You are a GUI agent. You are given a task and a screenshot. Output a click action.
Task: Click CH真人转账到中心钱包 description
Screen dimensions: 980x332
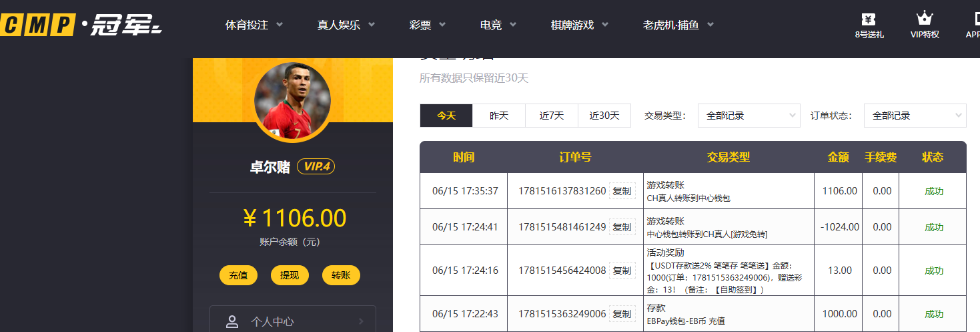[x=689, y=198]
